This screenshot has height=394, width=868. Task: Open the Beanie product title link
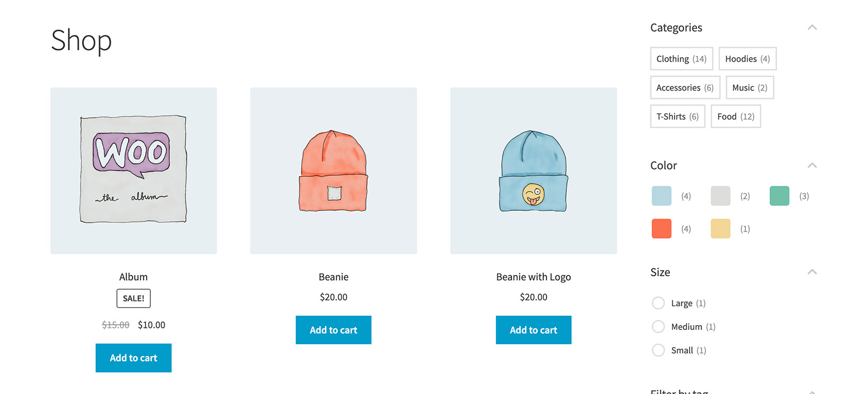click(333, 277)
